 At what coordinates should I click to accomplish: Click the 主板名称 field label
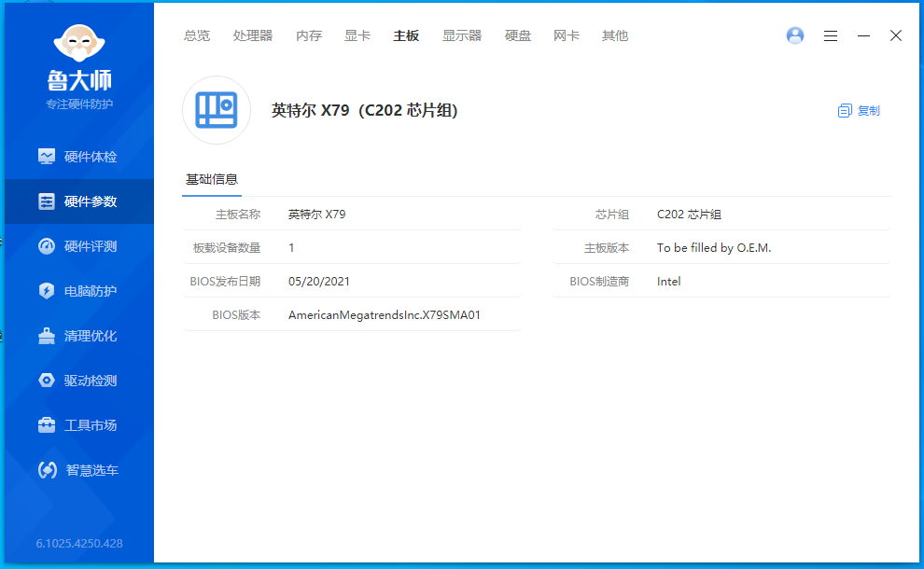(238, 215)
